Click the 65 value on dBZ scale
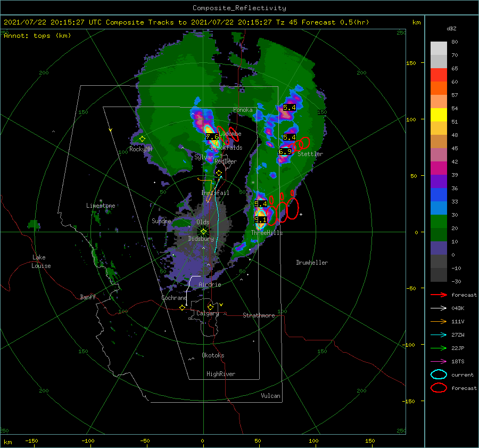 pyautogui.click(x=455, y=69)
